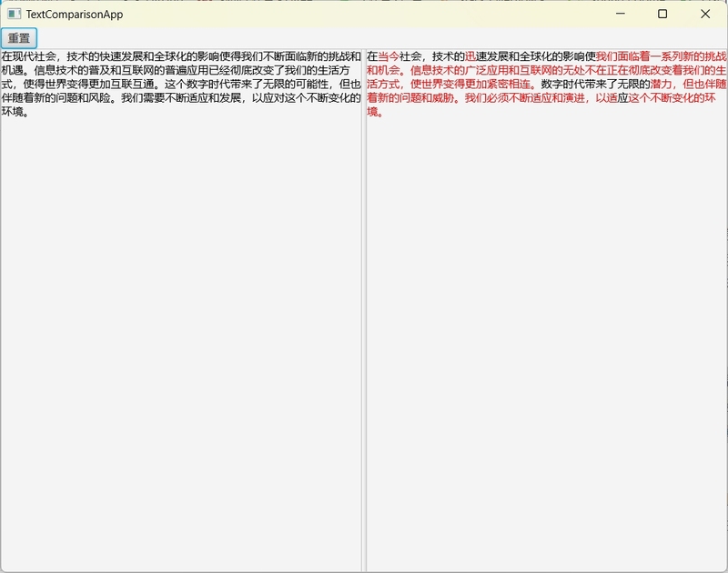The image size is (728, 573).
Task: Click the red text 活方式 in right pane
Action: [382, 85]
